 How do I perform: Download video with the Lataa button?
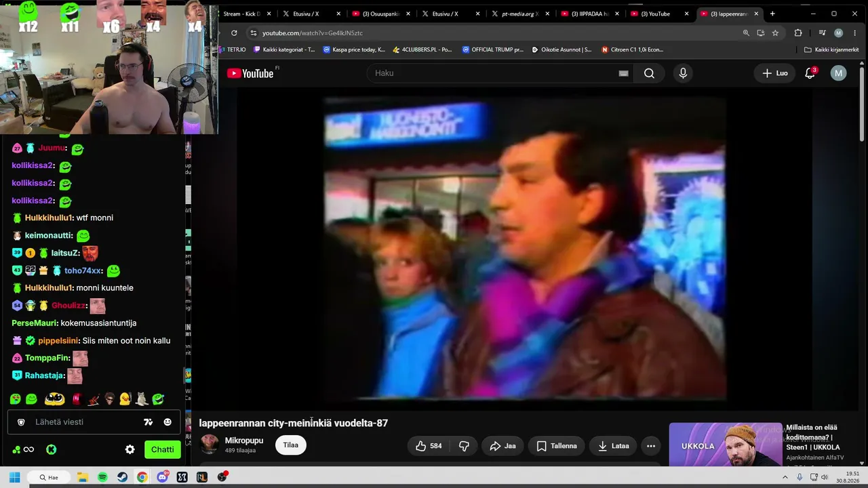coord(614,446)
